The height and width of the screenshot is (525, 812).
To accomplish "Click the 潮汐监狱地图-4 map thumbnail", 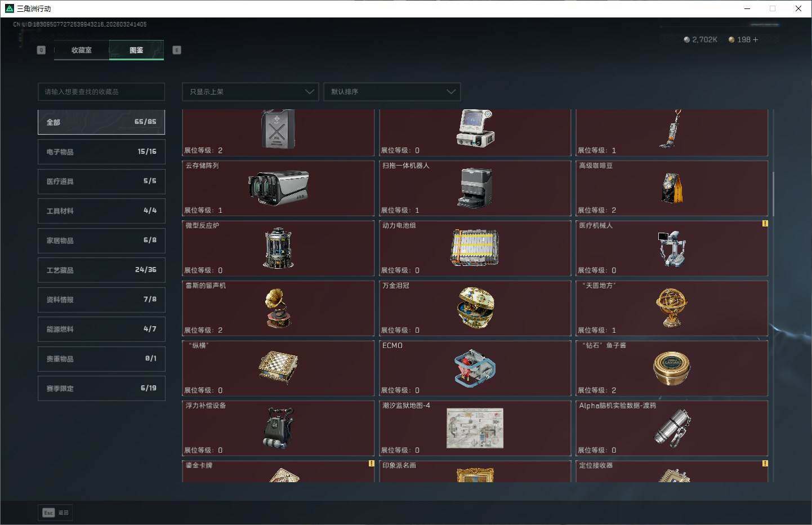I will pos(475,428).
